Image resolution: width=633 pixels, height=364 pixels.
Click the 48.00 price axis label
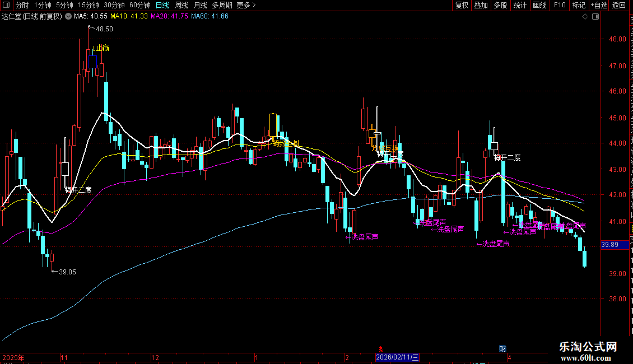618,39
